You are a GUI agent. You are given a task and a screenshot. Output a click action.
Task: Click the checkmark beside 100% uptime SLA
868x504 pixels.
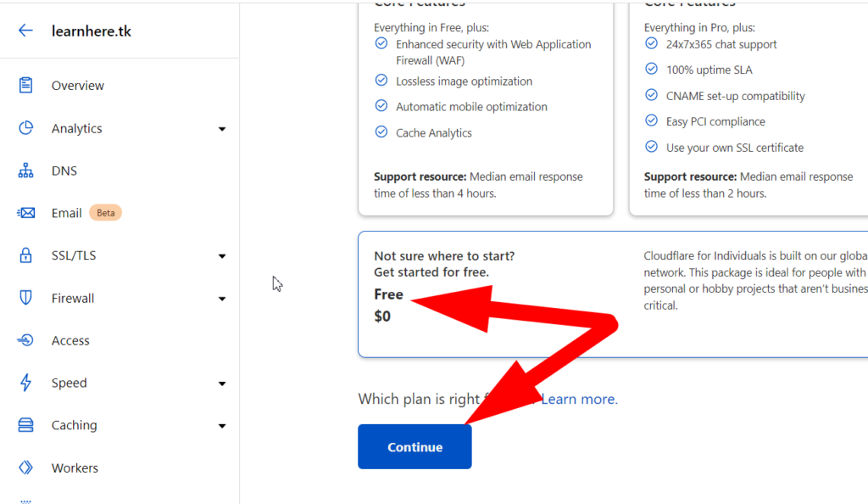652,69
